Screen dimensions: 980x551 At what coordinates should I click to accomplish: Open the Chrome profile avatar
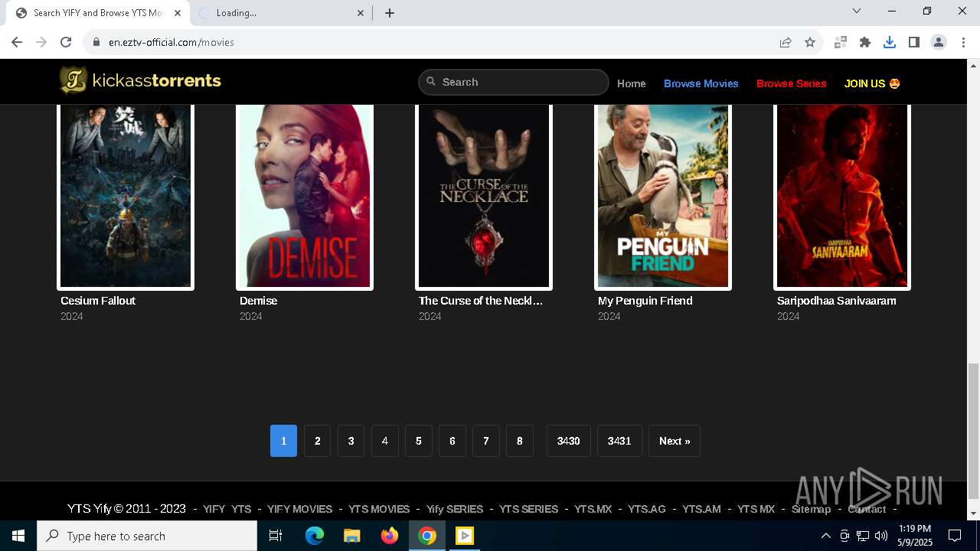pos(939,42)
